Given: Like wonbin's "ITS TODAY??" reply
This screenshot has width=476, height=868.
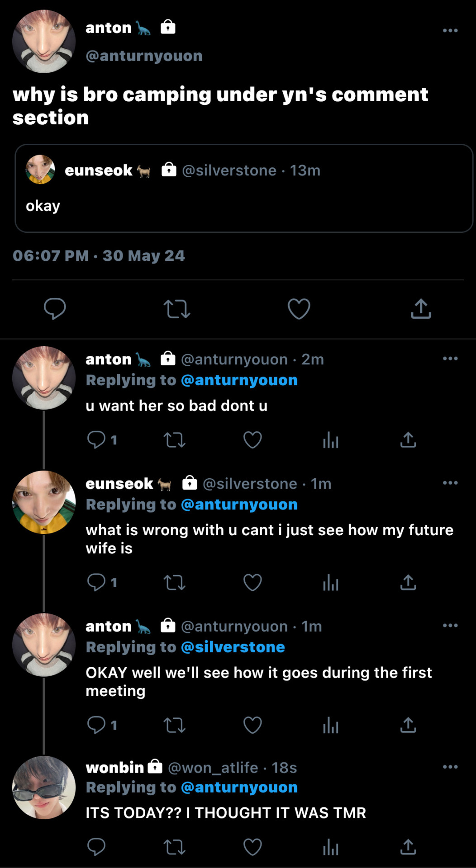Looking at the screenshot, I should (252, 847).
